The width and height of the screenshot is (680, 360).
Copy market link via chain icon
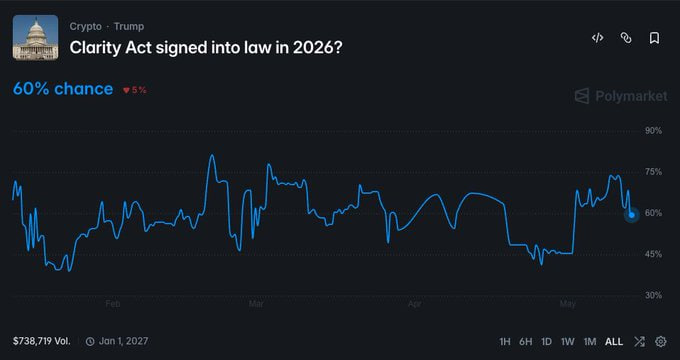(626, 38)
